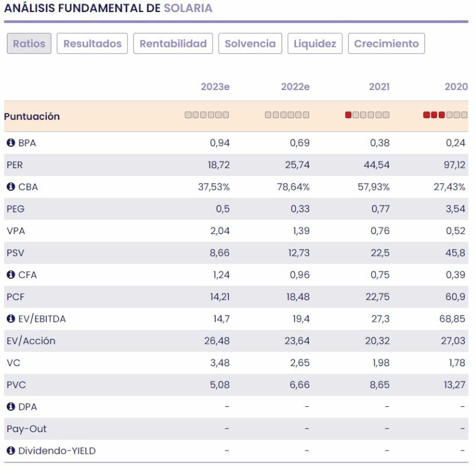Click the PER value for 2023e

[x=220, y=166]
